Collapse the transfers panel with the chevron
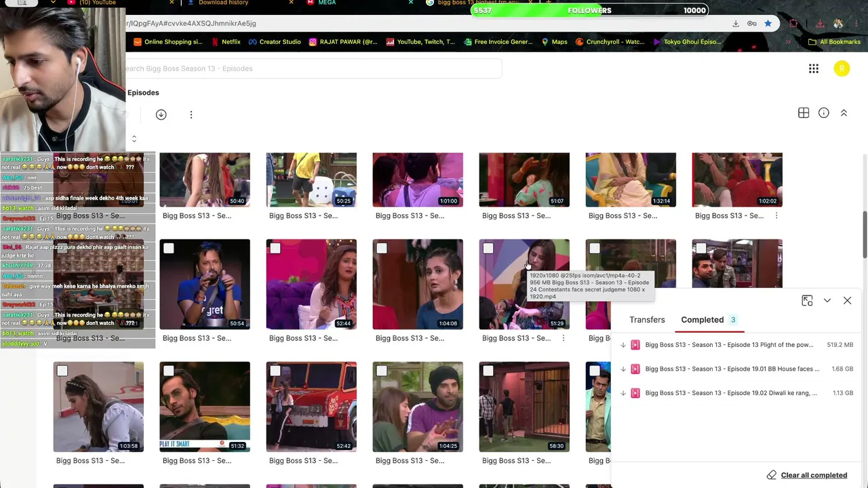This screenshot has height=488, width=868. [827, 300]
